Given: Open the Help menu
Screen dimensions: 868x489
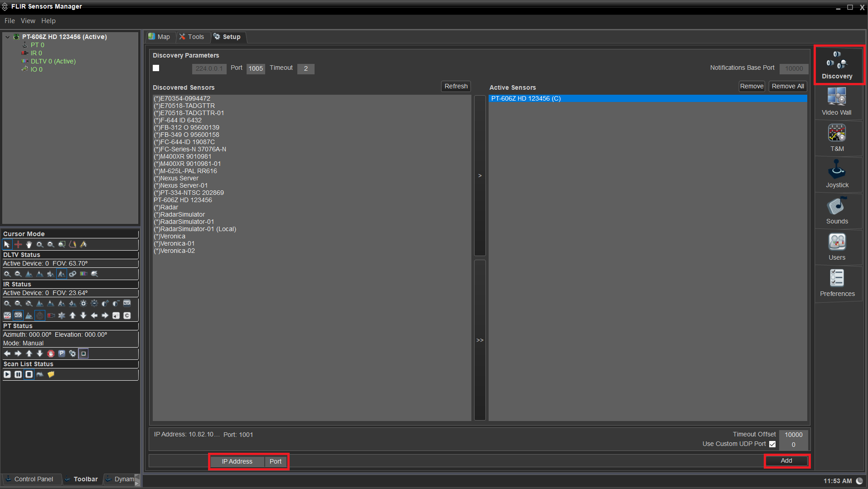Looking at the screenshot, I should (48, 21).
